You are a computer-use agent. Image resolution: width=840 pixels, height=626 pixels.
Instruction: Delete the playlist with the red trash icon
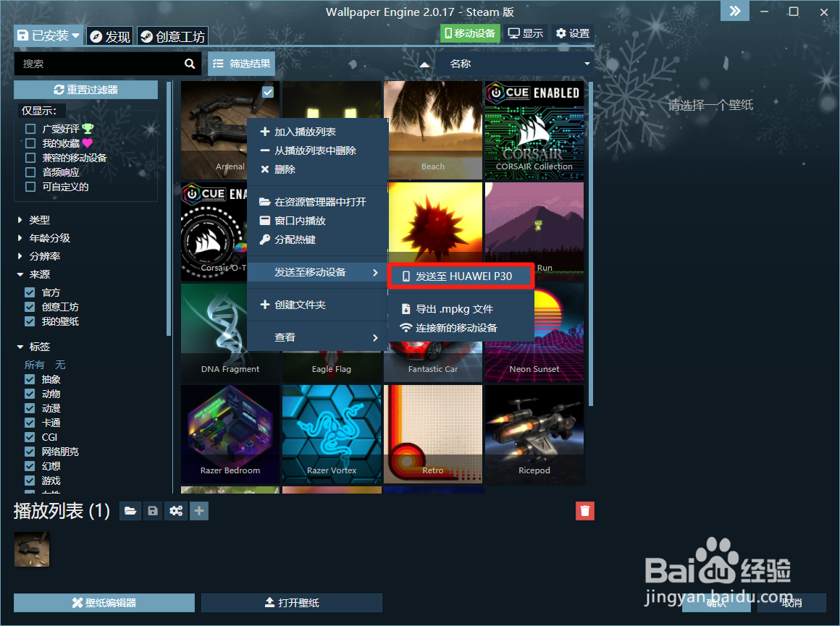pos(585,511)
